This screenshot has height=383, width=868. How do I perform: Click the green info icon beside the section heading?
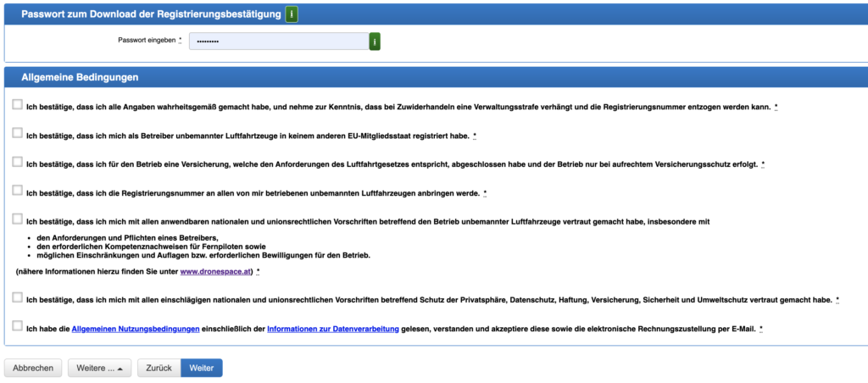pyautogui.click(x=291, y=14)
